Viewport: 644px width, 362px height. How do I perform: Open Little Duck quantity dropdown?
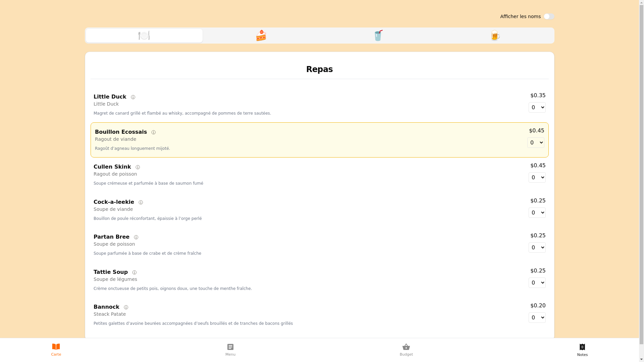537,108
